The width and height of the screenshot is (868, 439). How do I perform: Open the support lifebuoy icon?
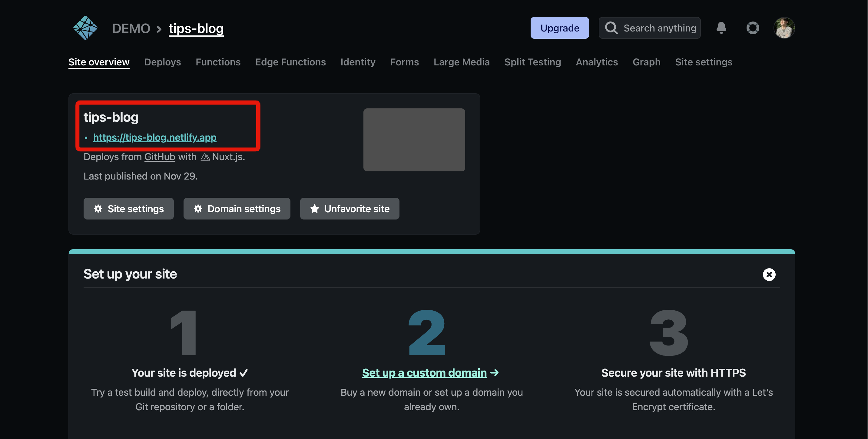(752, 28)
